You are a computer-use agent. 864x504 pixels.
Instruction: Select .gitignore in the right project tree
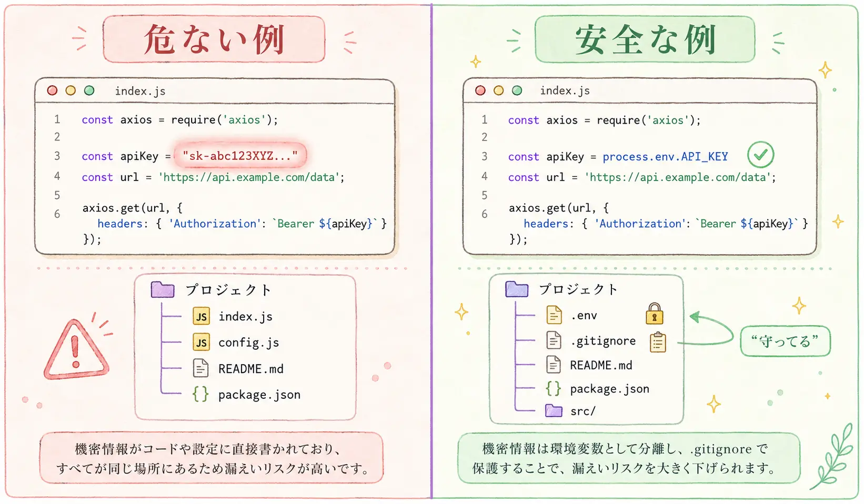click(603, 341)
